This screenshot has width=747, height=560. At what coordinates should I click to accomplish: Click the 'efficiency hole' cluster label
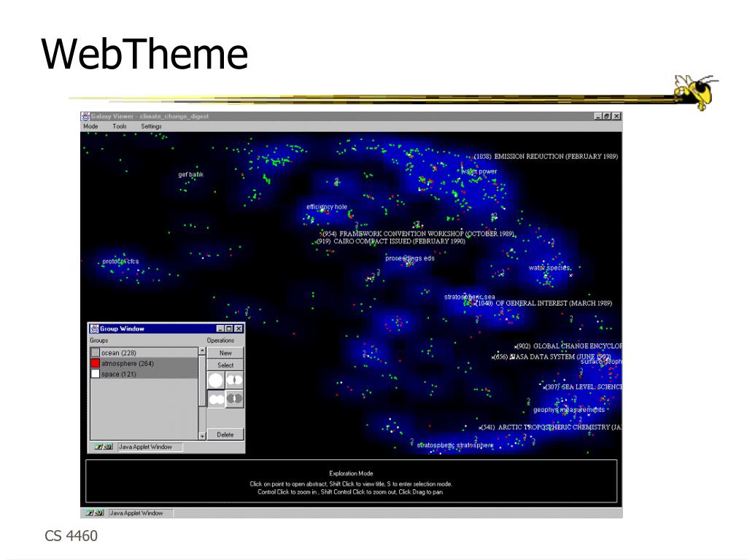click(327, 206)
